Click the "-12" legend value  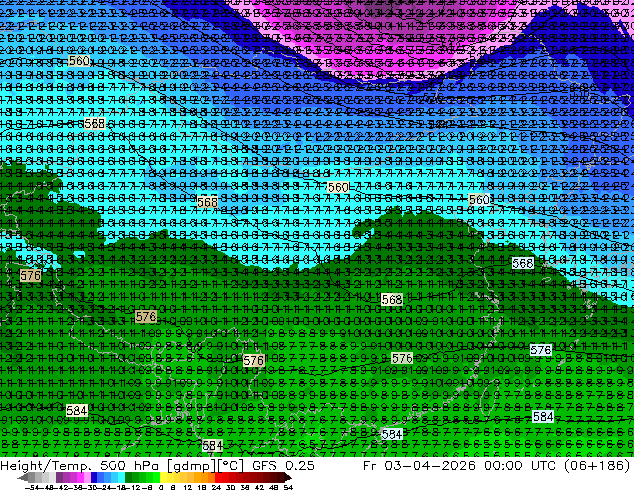coord(135,487)
